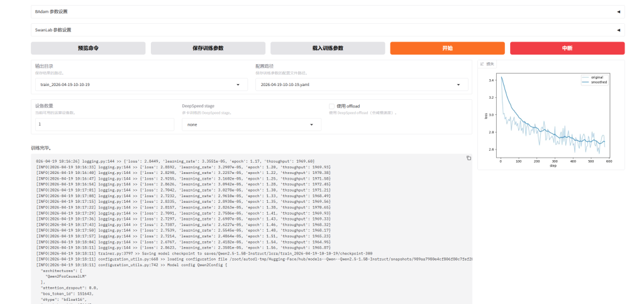Click the 'step' x-axis label in plot
The width and height of the screenshot is (644, 304).
(x=553, y=166)
